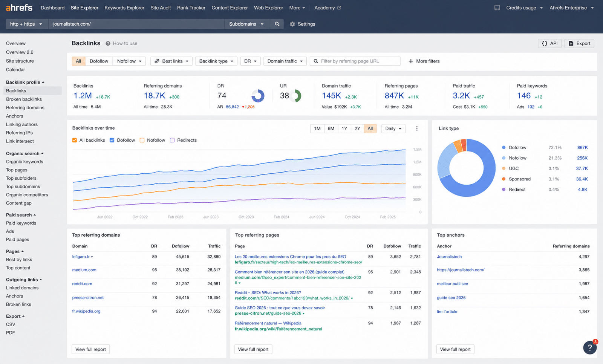Export as CSV from the sidebar
This screenshot has height=364, width=603.
point(11,324)
